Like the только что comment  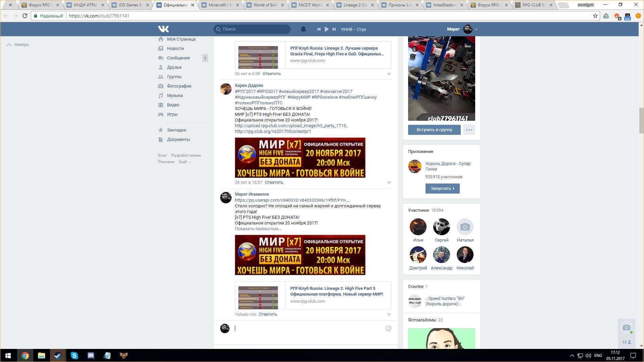pos(389,315)
